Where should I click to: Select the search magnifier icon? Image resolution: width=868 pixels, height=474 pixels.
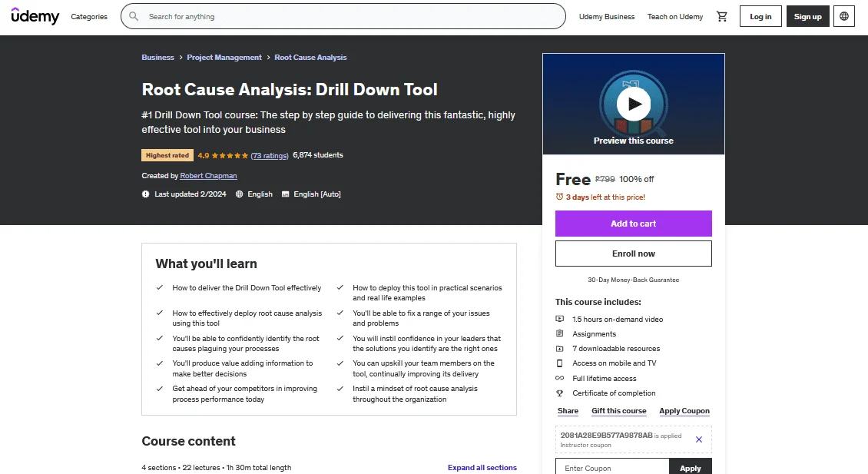[x=134, y=17]
